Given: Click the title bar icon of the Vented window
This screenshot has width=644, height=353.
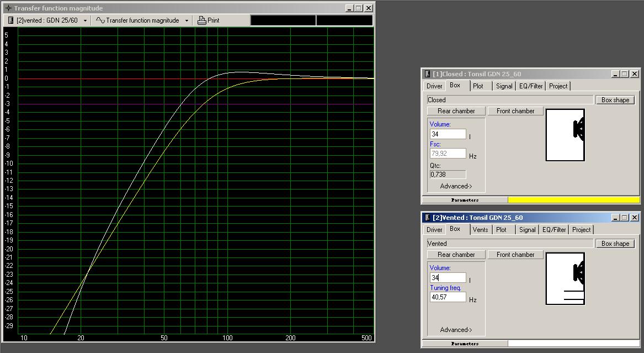Looking at the screenshot, I should click(427, 218).
